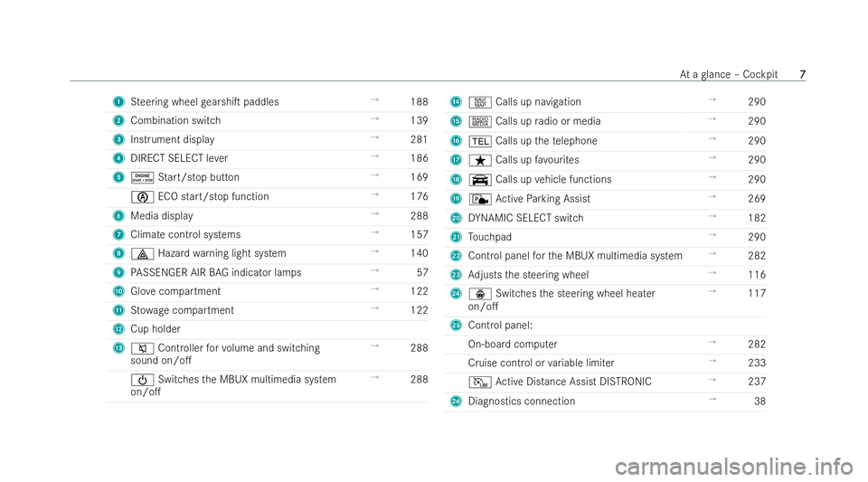Click the power icon for MBUX multimedia
Viewport: 868px width, 482px height.
click(142, 380)
